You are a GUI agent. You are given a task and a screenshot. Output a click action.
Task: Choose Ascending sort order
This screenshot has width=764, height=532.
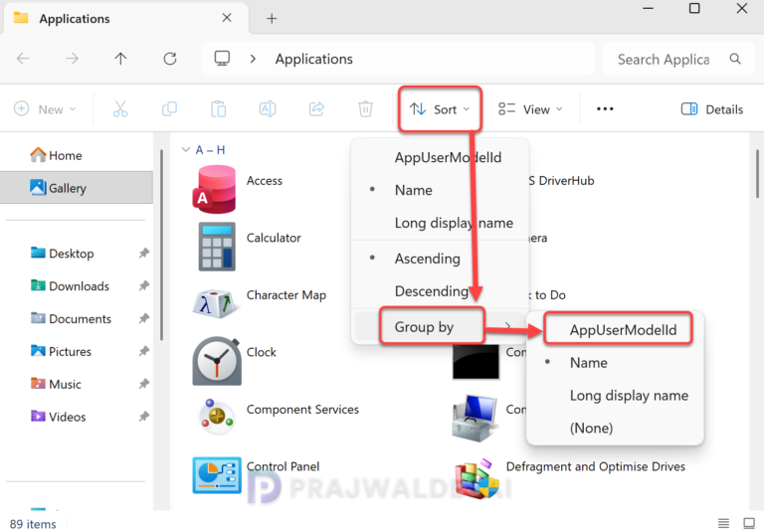click(428, 259)
